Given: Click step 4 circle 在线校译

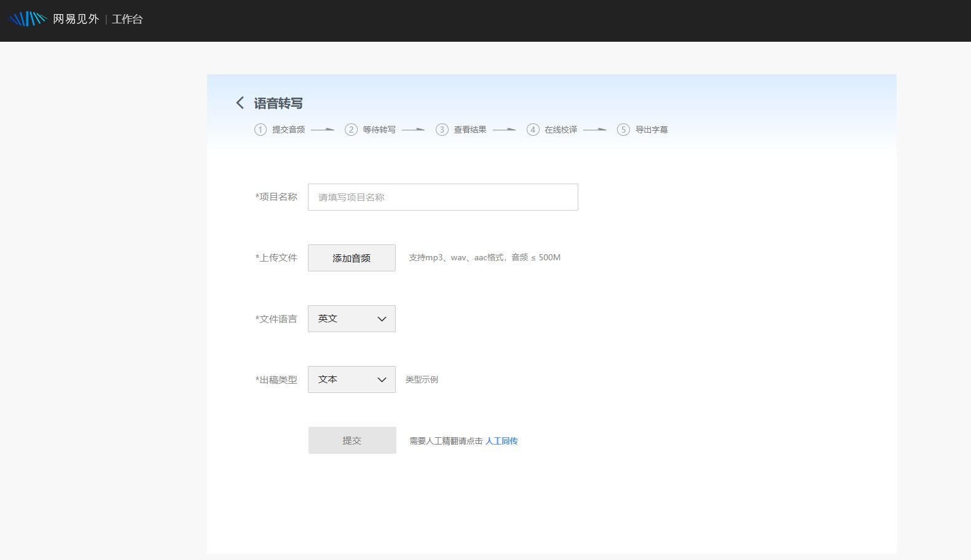Looking at the screenshot, I should pos(533,130).
